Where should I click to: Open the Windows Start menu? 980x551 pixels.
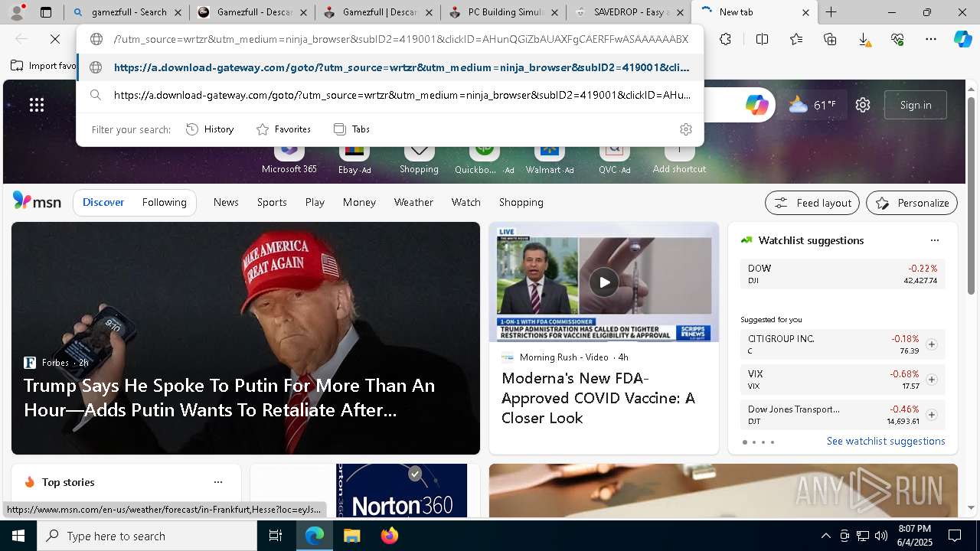18,536
